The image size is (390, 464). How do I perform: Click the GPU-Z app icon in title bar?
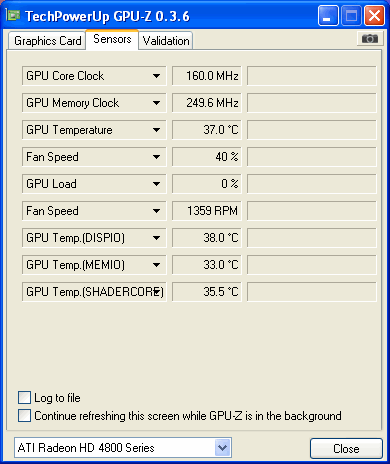[13, 15]
